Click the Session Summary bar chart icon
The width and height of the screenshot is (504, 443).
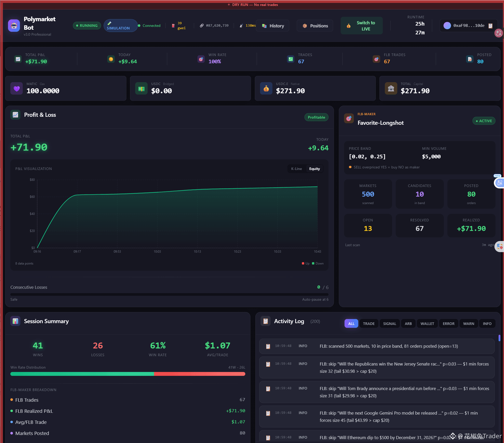click(x=16, y=321)
